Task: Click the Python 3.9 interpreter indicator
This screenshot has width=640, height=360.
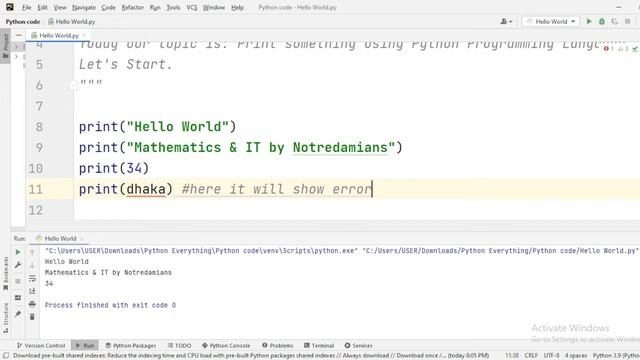Action: pos(616,356)
